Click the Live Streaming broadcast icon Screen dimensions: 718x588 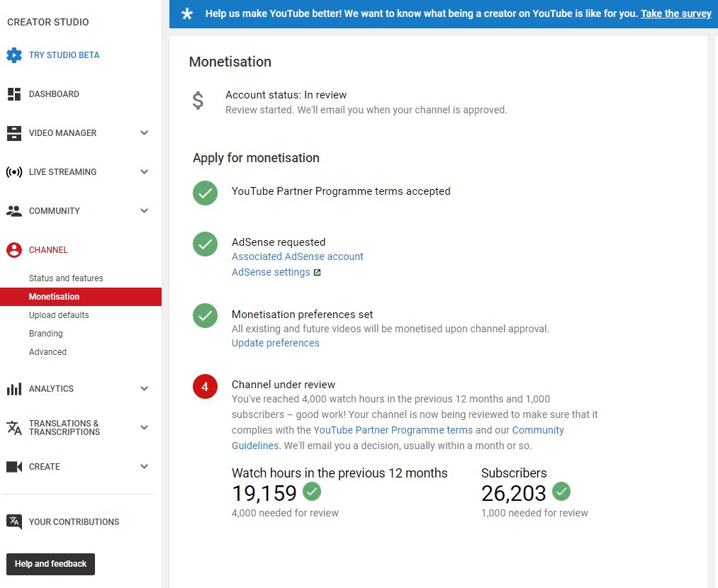coord(14,172)
